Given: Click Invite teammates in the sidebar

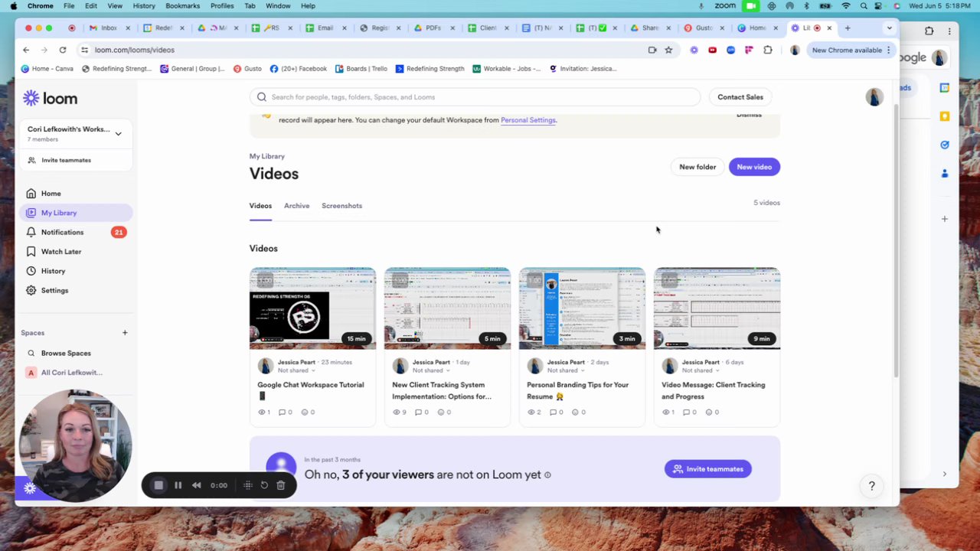Looking at the screenshot, I should tap(66, 160).
